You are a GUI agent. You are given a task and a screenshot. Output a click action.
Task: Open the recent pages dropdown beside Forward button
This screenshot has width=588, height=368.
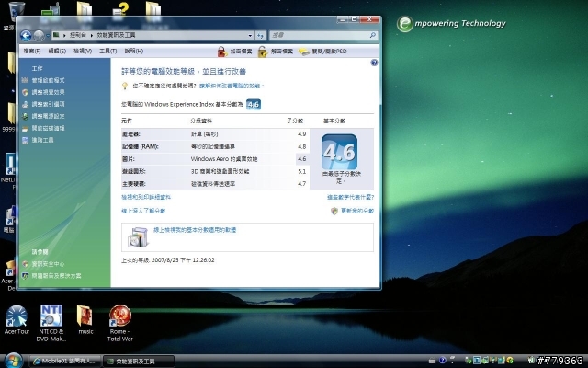point(48,36)
